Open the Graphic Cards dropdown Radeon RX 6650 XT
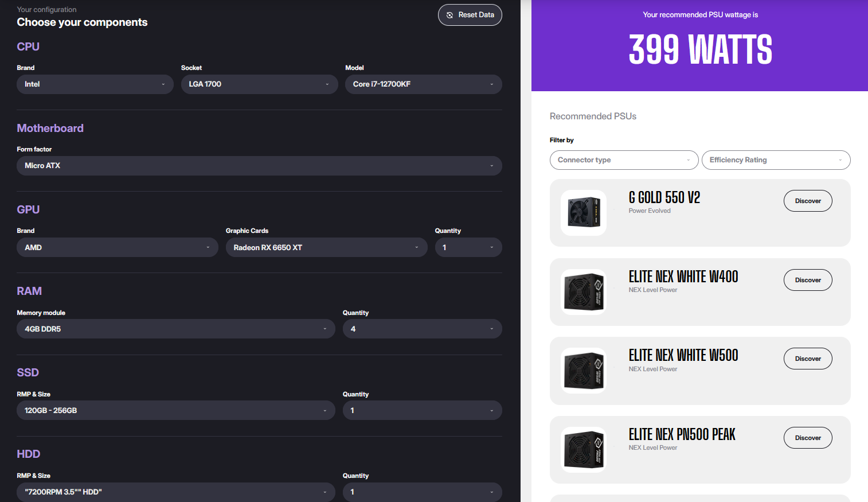Image resolution: width=868 pixels, height=502 pixels. tap(327, 247)
